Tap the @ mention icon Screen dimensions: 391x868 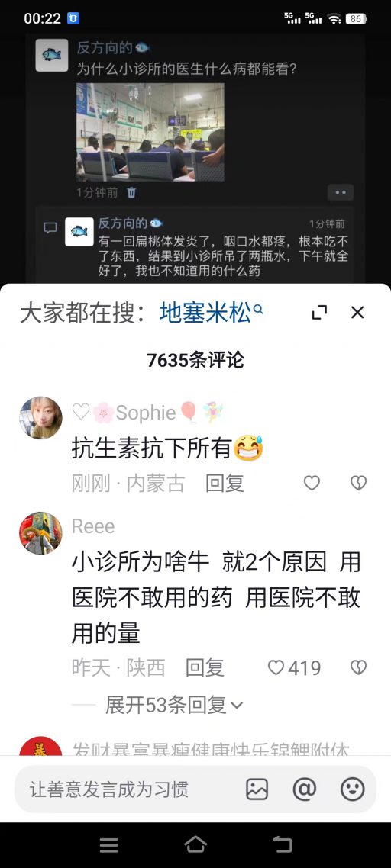(305, 789)
